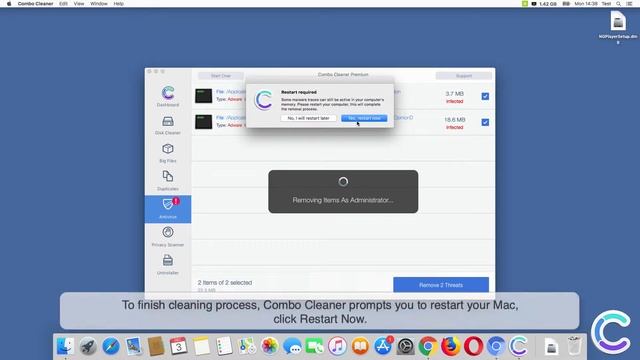Click Combo Cleaner icon in the dock

coord(518,346)
